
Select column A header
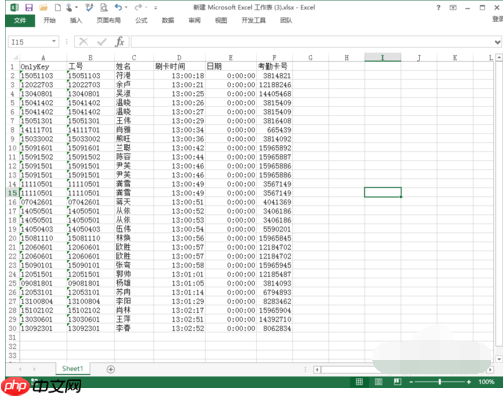click(43, 58)
